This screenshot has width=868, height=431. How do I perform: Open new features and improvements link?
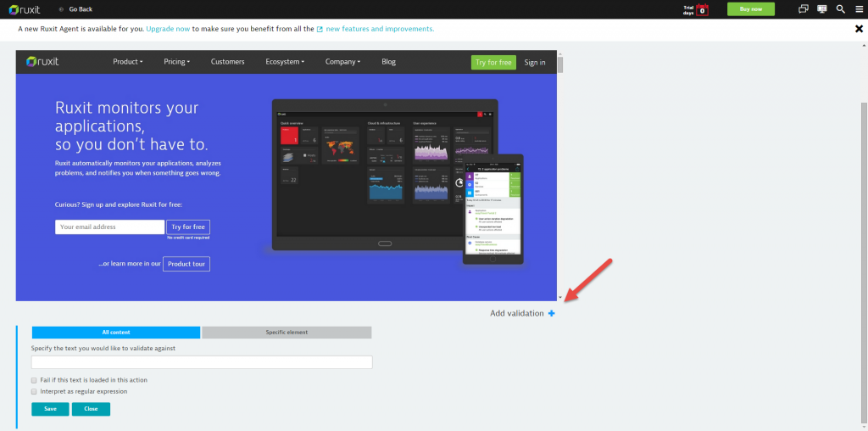coord(380,29)
